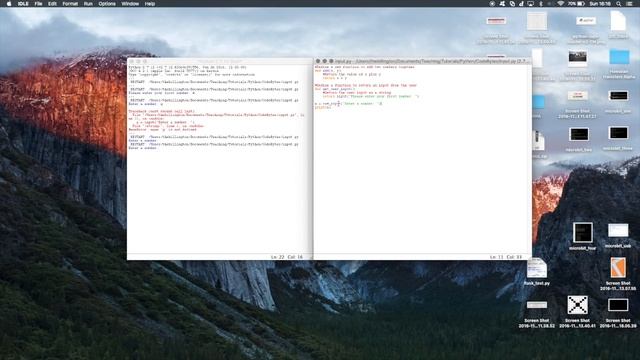Open the IDLE application menu

point(23,4)
